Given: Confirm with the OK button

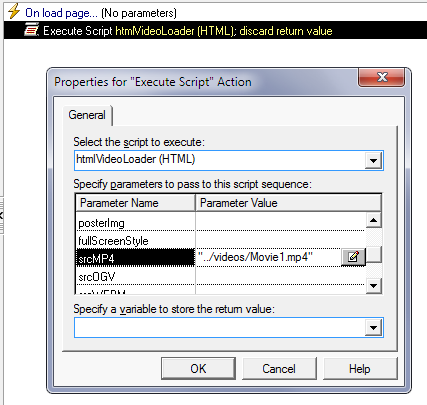Looking at the screenshot, I should [198, 369].
